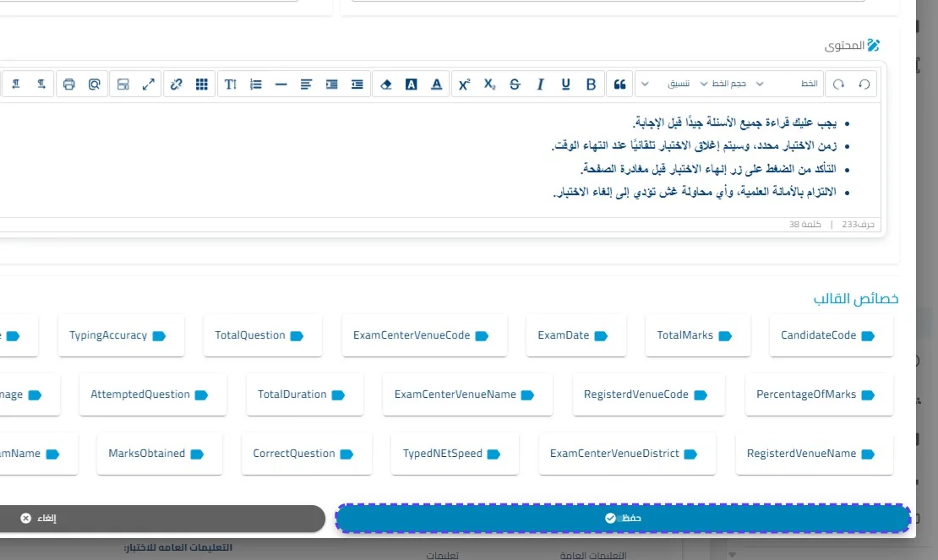Insert the RegisterdVenueCode template tag
The image size is (938, 560).
[648, 394]
